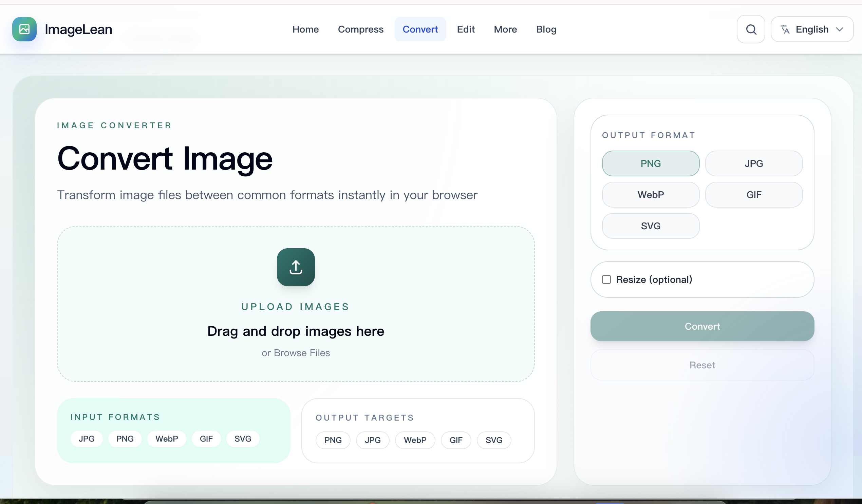Click the translate icon next to English

[785, 29]
